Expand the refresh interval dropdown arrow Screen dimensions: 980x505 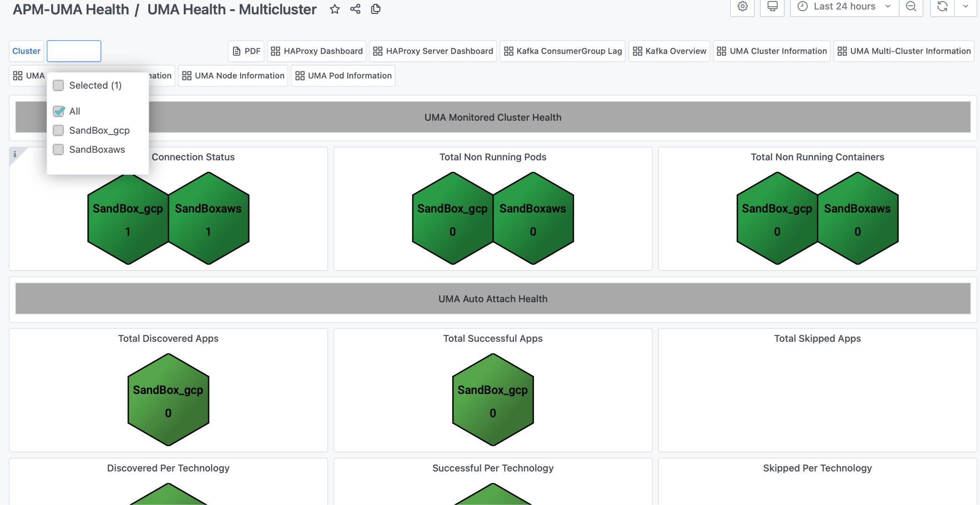coord(967,7)
